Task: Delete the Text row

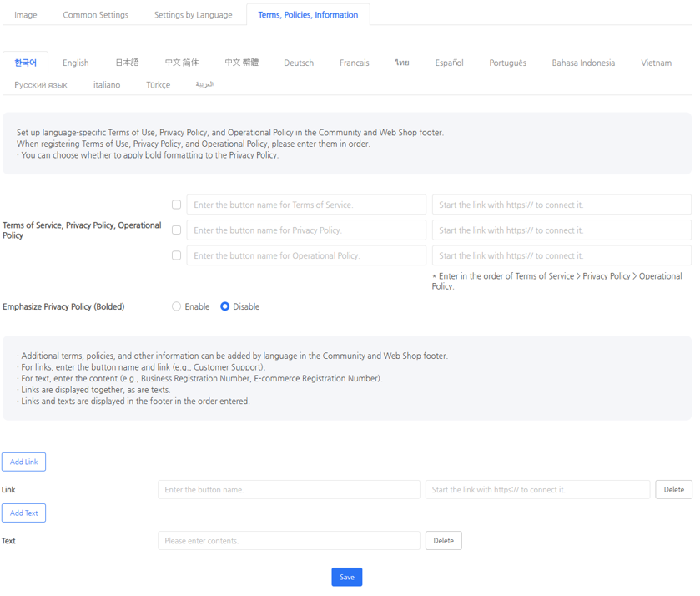Action: [x=443, y=541]
